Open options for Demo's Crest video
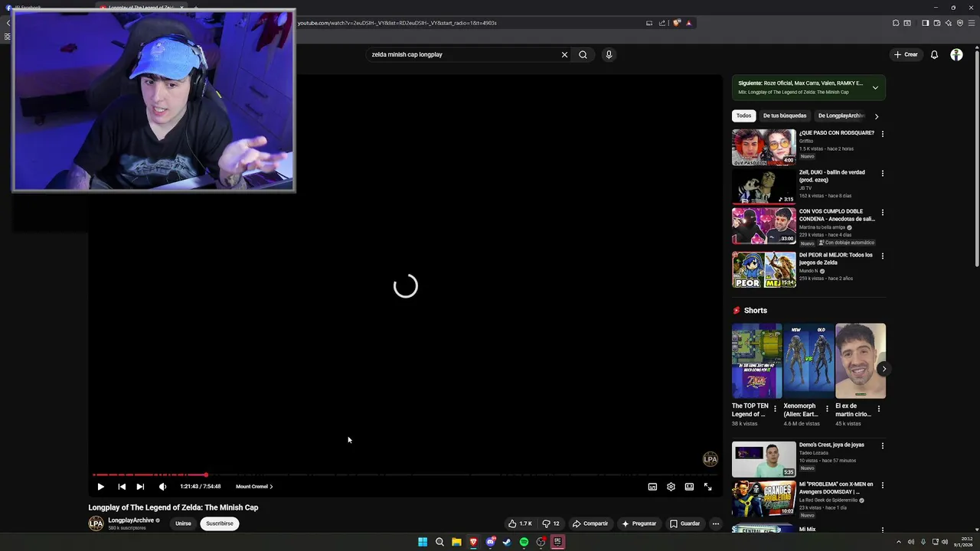 coord(882,446)
